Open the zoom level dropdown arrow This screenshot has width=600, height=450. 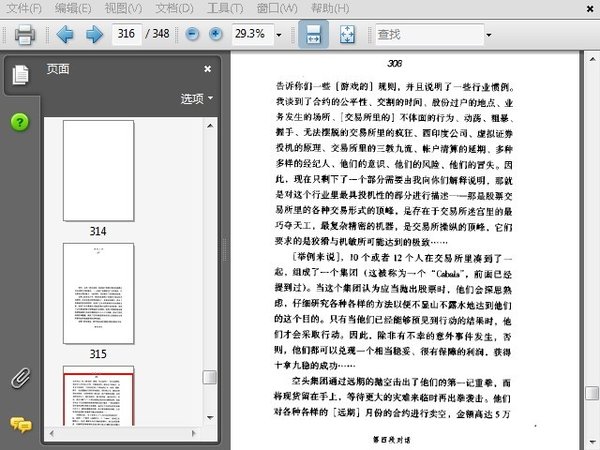click(279, 35)
